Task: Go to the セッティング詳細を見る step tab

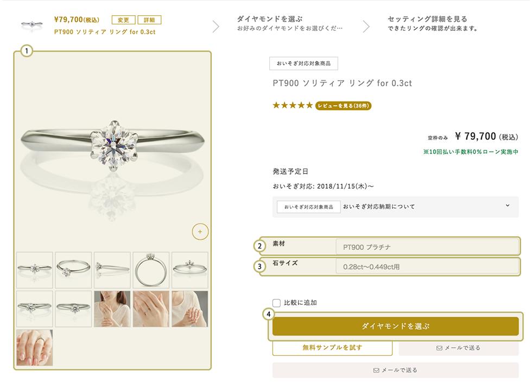Action: [433, 23]
